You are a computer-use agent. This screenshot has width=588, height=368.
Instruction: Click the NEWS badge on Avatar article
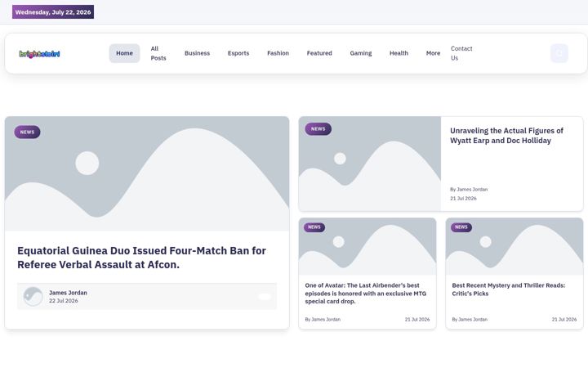[314, 227]
